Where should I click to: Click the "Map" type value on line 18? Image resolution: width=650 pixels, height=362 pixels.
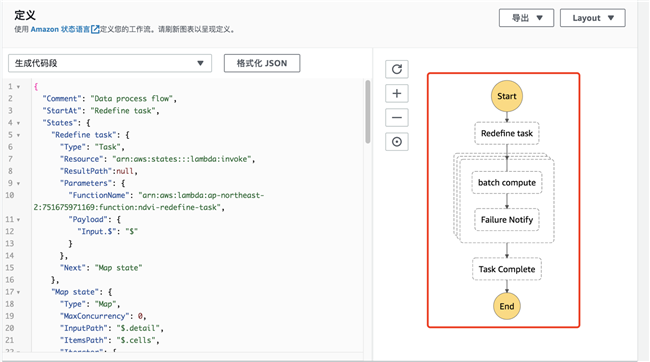105,304
